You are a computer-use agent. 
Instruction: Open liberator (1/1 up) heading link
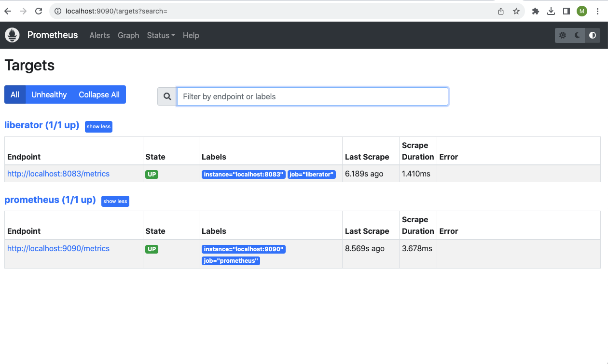tap(41, 125)
